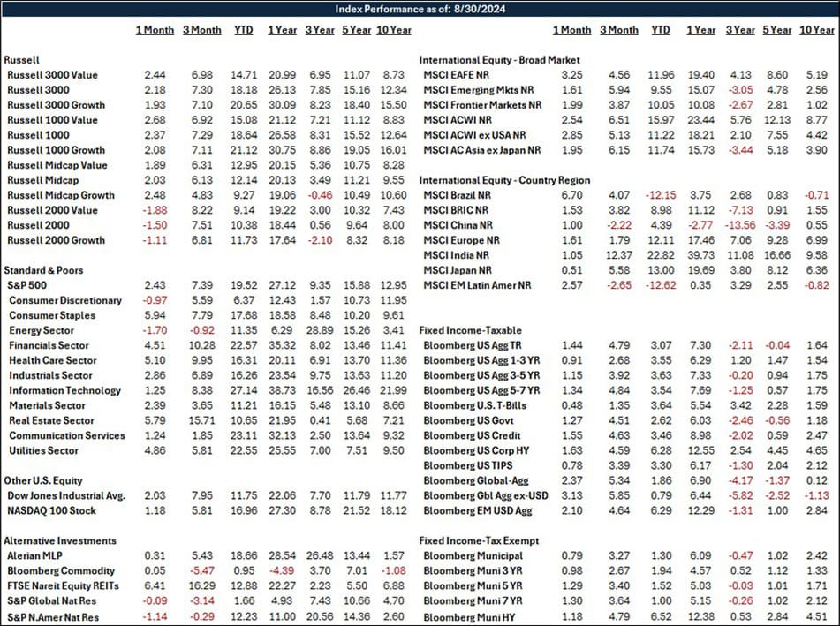Select the "Bloomberg Muni HY" row label
This screenshot has height=626, width=840.
pos(469,617)
